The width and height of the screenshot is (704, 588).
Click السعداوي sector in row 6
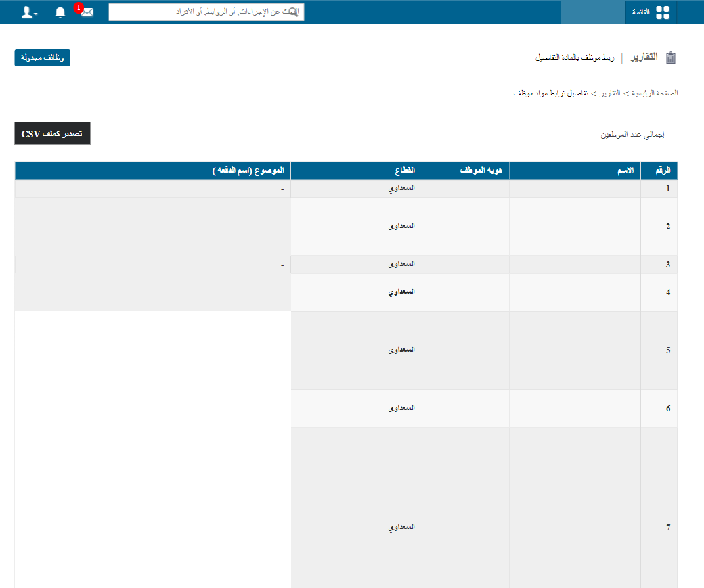[x=401, y=409]
